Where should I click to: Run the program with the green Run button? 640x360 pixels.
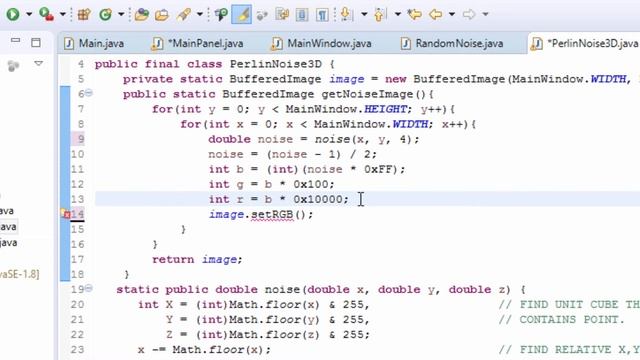click(x=13, y=15)
